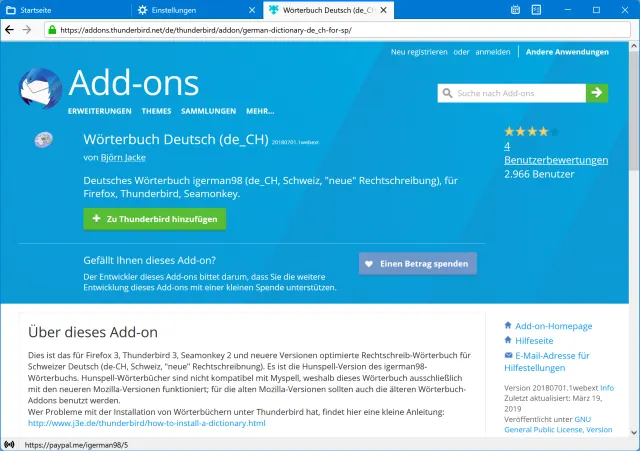Click the magnifier icon in search box
The height and width of the screenshot is (451, 640).
447,93
